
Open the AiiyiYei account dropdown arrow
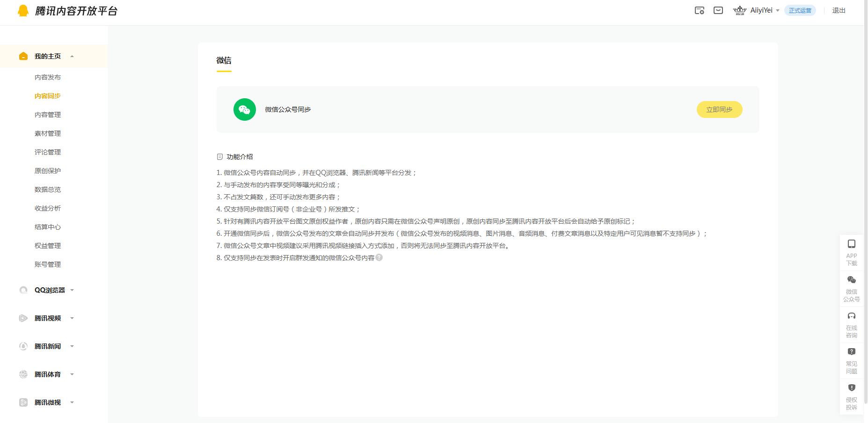click(x=778, y=11)
